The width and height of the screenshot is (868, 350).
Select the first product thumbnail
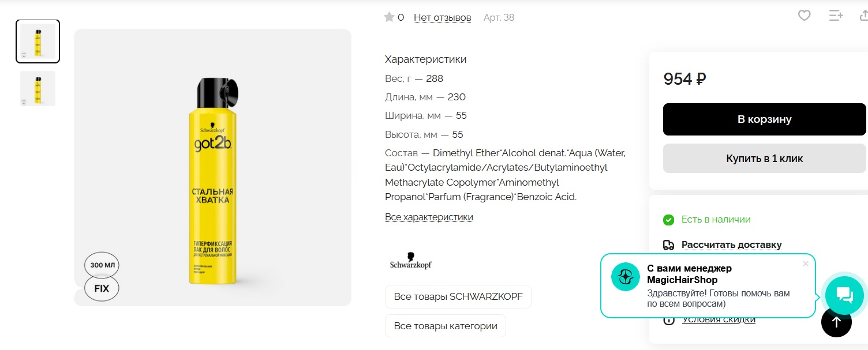point(38,41)
